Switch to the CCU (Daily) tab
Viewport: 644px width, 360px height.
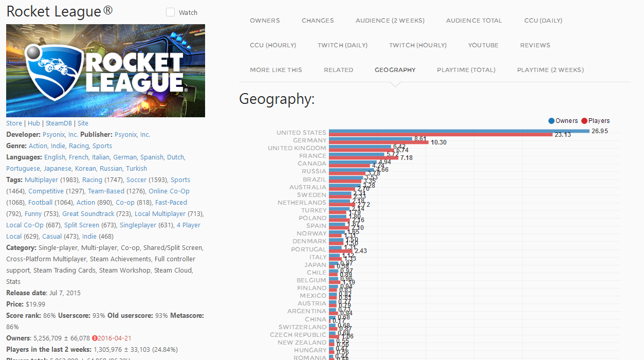(543, 21)
